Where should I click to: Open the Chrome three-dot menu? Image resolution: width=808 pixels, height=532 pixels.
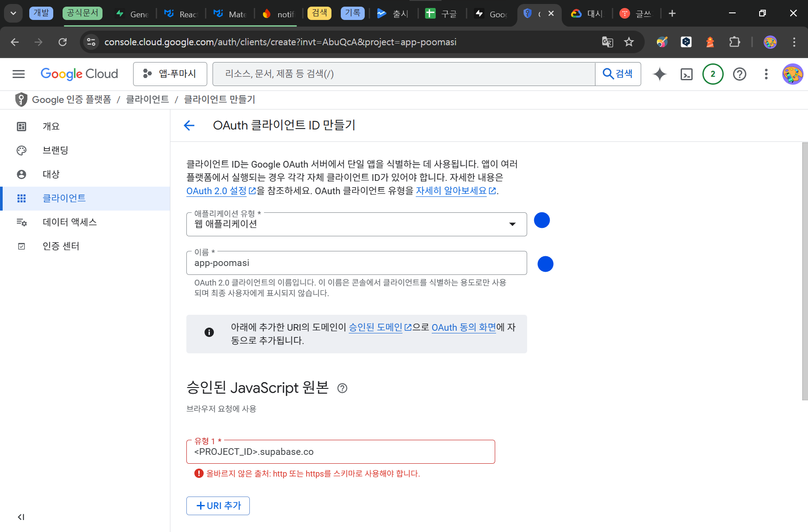(x=794, y=42)
